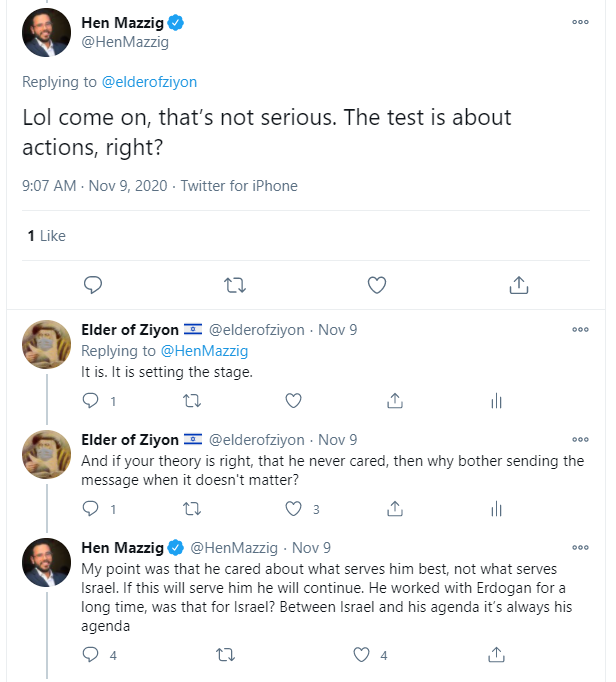Reply to Hen Mazzig's "My point was" tweet
This screenshot has width=616, height=682.
[91, 655]
